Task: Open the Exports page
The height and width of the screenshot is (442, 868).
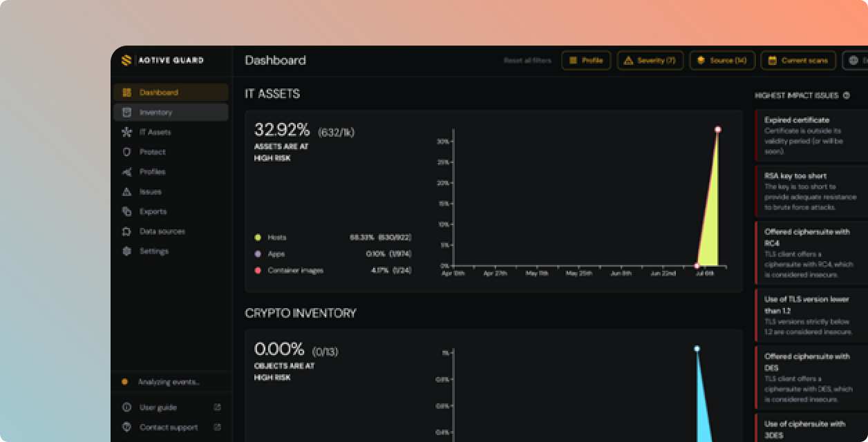Action: (x=171, y=211)
